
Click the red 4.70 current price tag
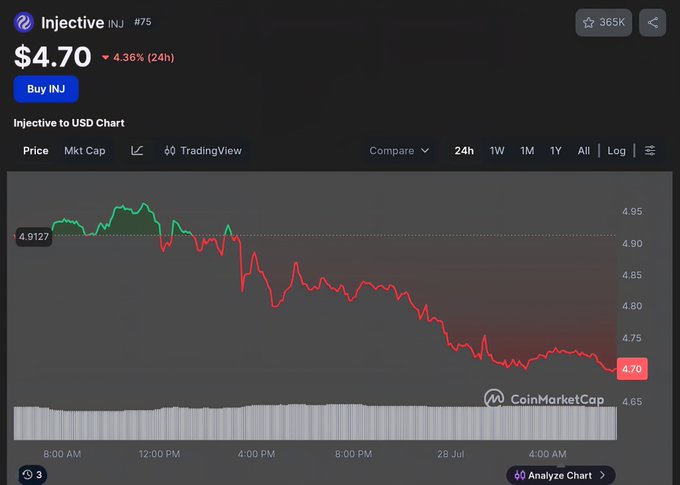tap(632, 369)
